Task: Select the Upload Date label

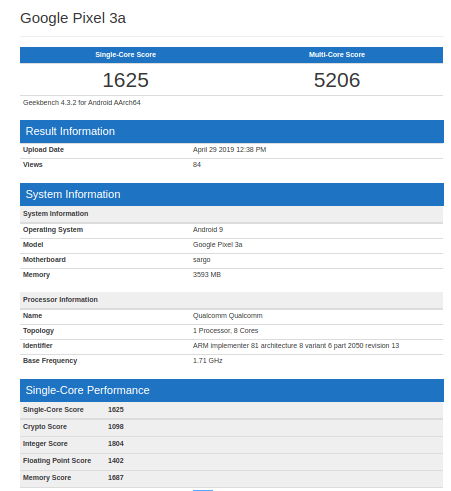Action: (x=43, y=150)
